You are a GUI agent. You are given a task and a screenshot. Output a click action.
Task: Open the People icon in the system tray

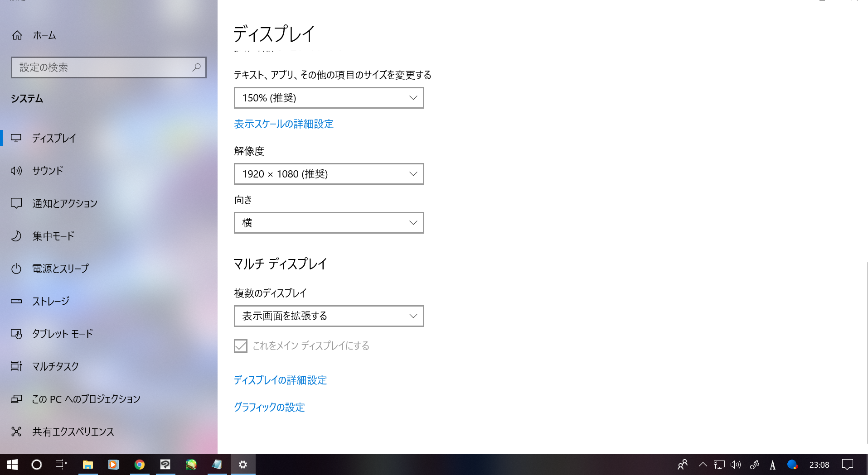pyautogui.click(x=683, y=465)
